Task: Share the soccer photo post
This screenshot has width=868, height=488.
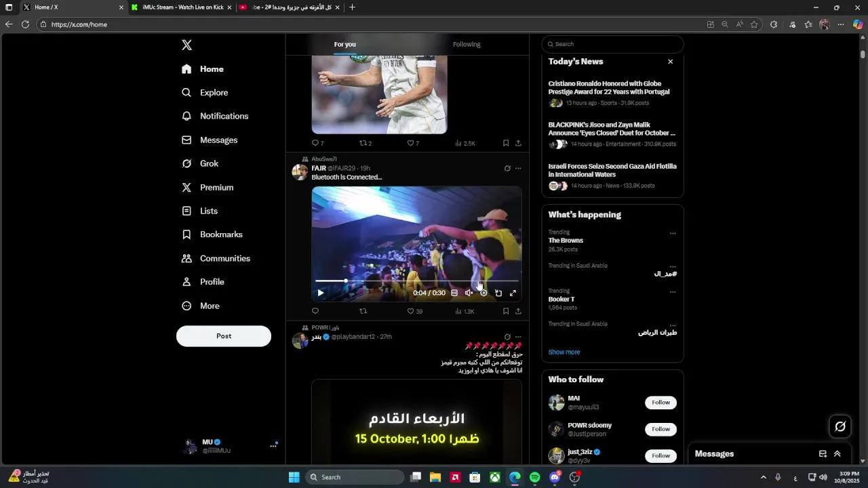Action: [518, 144]
